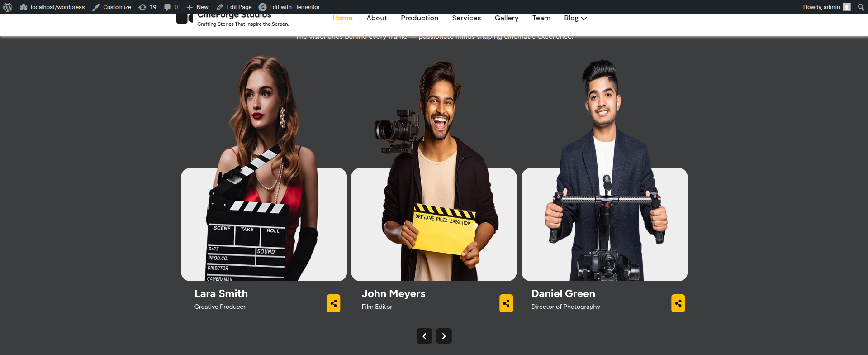Open the New content menu
This screenshot has width=868, height=355.
(197, 7)
